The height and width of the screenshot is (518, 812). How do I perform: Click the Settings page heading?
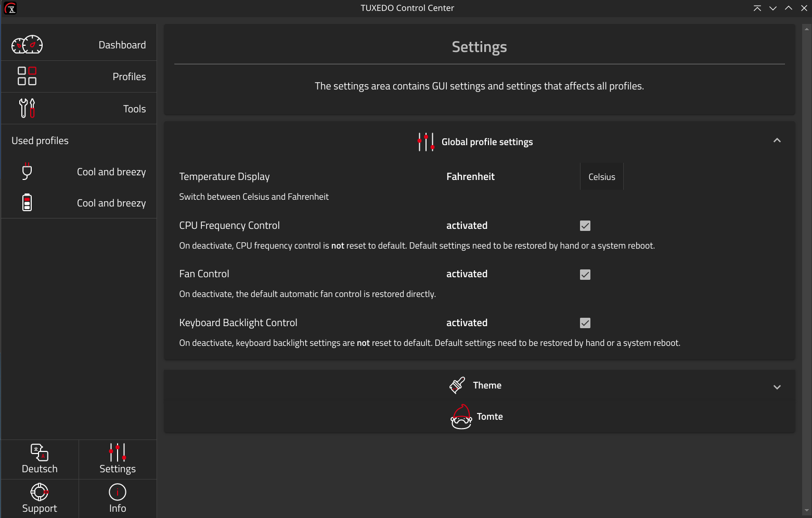point(479,47)
